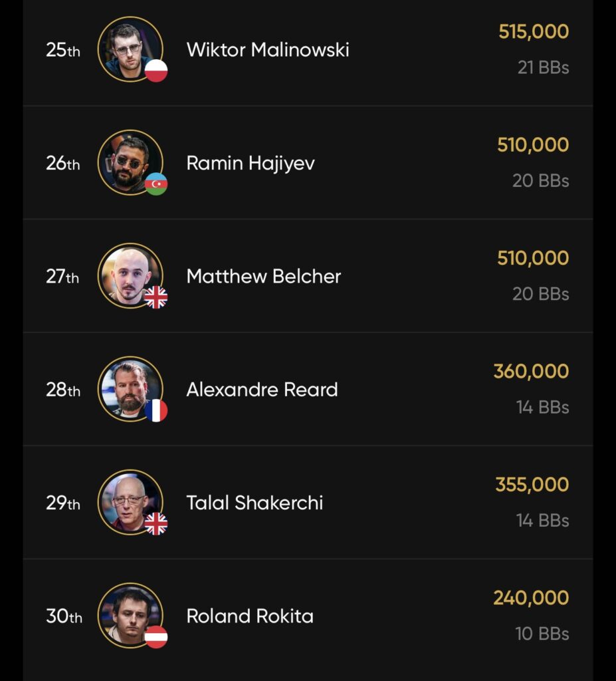The width and height of the screenshot is (616, 681).
Task: Open the Wiktor Malinowski player name
Action: [x=268, y=50]
